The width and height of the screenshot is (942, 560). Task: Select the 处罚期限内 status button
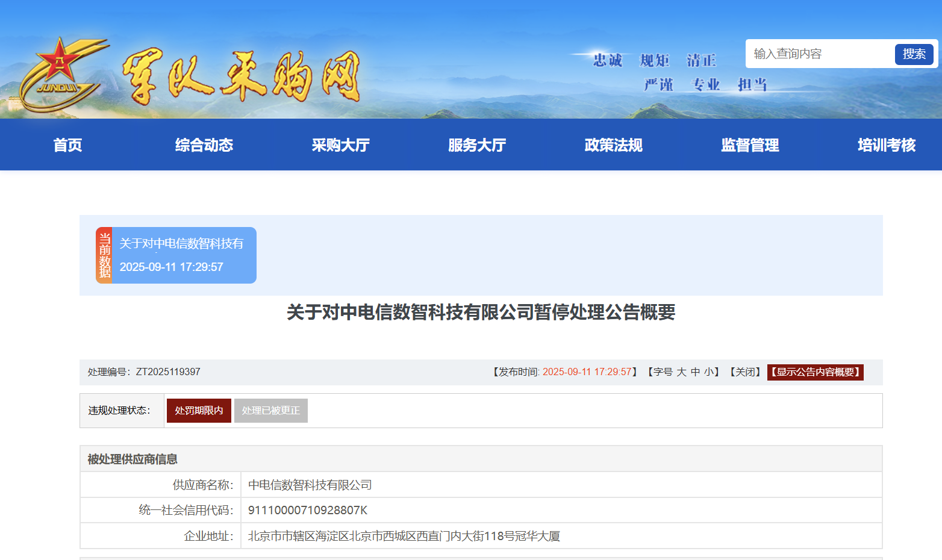[199, 411]
